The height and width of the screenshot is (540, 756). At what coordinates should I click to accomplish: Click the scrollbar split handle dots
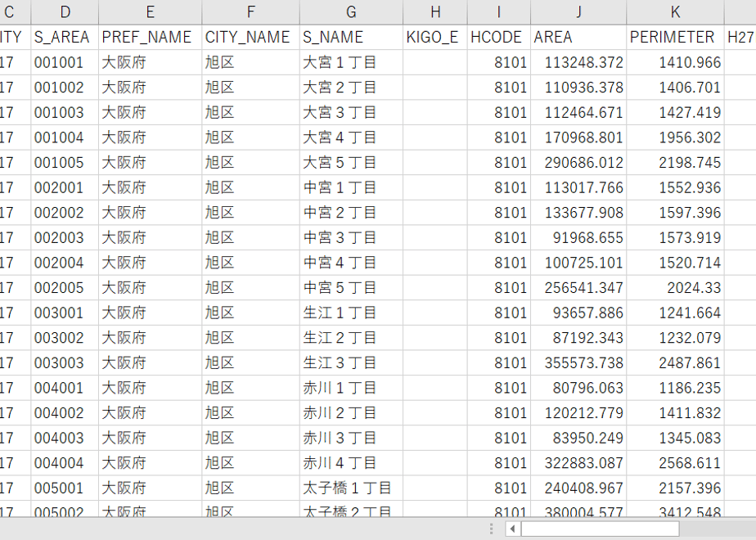click(491, 529)
